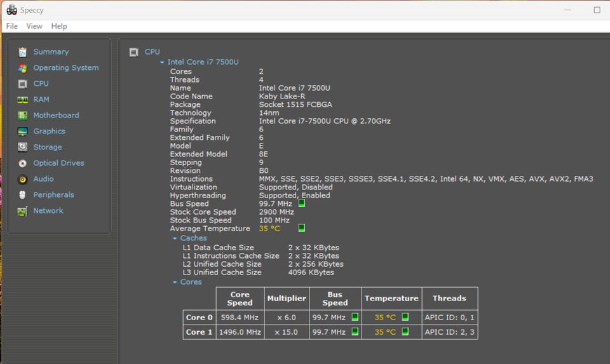Select the RAM icon in sidebar

point(23,100)
